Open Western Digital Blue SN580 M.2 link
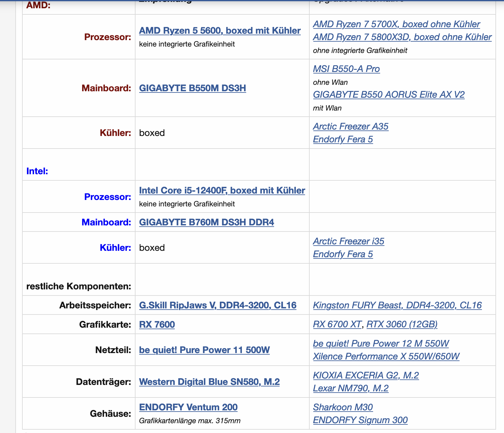 tap(209, 382)
